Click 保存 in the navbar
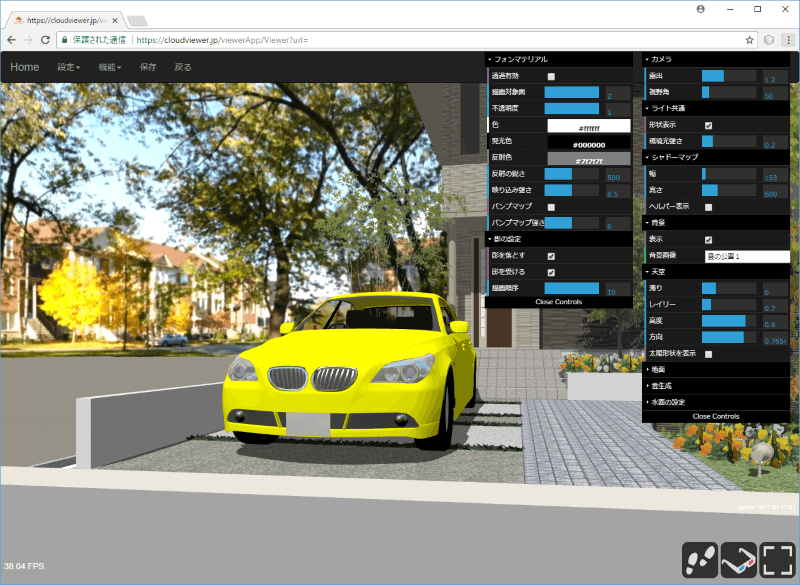This screenshot has width=800, height=585. (148, 67)
